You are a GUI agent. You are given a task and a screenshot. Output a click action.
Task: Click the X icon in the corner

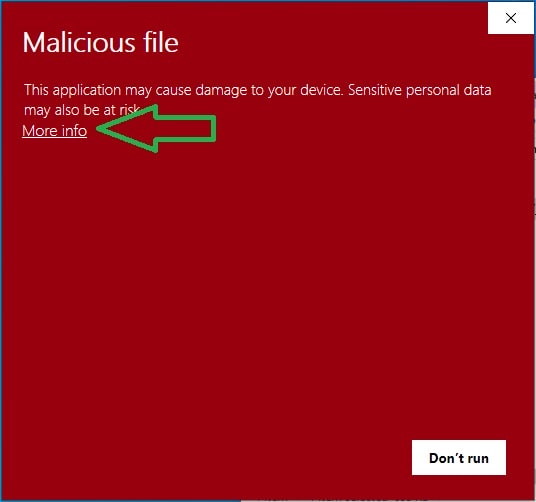click(x=511, y=18)
